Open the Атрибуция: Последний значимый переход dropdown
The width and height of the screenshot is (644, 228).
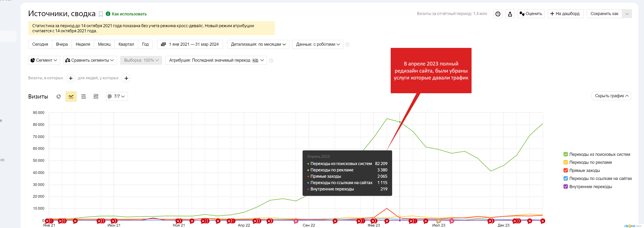coord(216,60)
